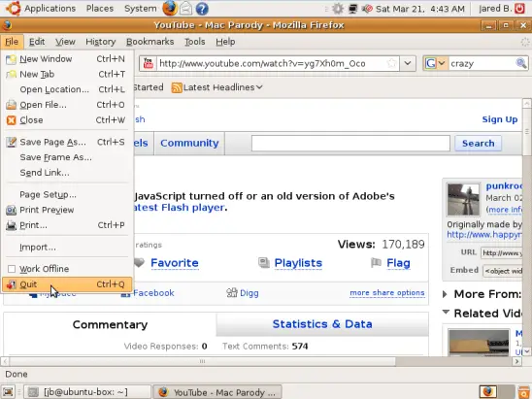The image size is (532, 399).
Task: Click the Playlists icon
Action: tap(264, 263)
